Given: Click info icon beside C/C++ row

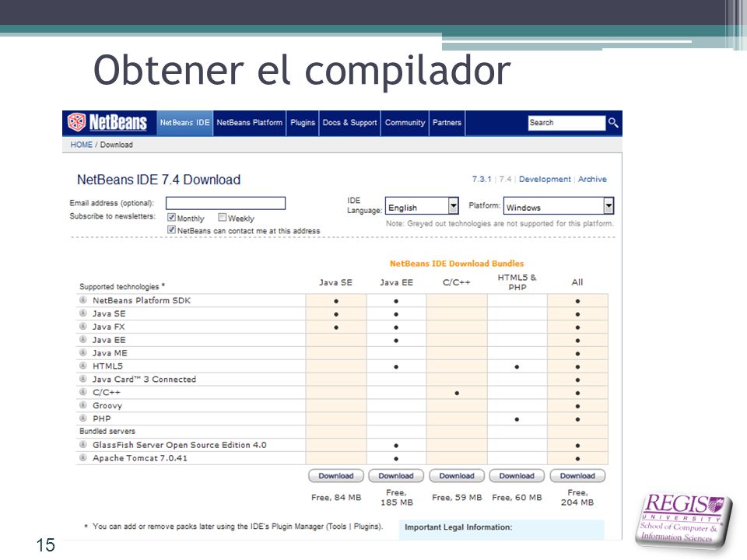Looking at the screenshot, I should pyautogui.click(x=83, y=392).
